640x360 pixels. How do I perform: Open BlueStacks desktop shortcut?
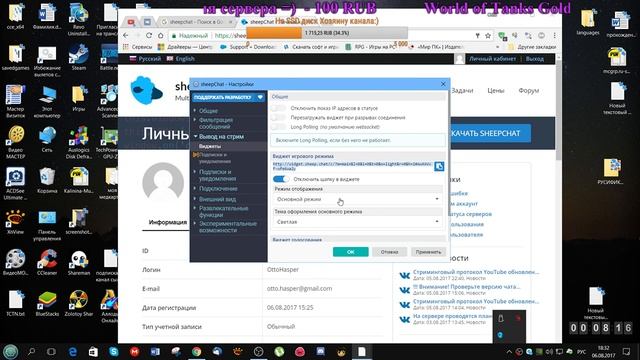(x=47, y=303)
